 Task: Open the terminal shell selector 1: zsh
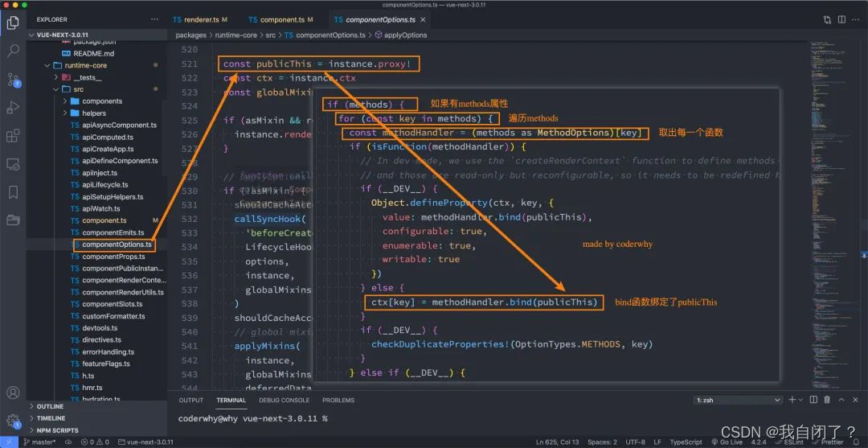coord(738,400)
